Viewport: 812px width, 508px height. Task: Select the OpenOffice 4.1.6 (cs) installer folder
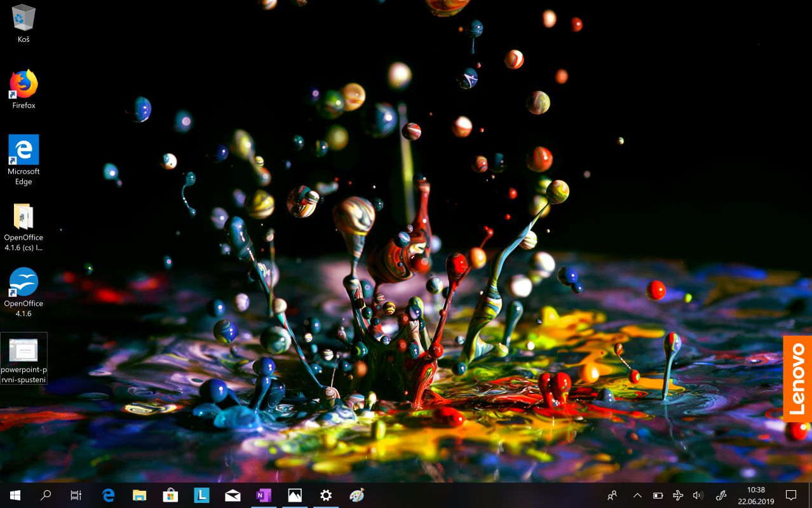[24, 227]
